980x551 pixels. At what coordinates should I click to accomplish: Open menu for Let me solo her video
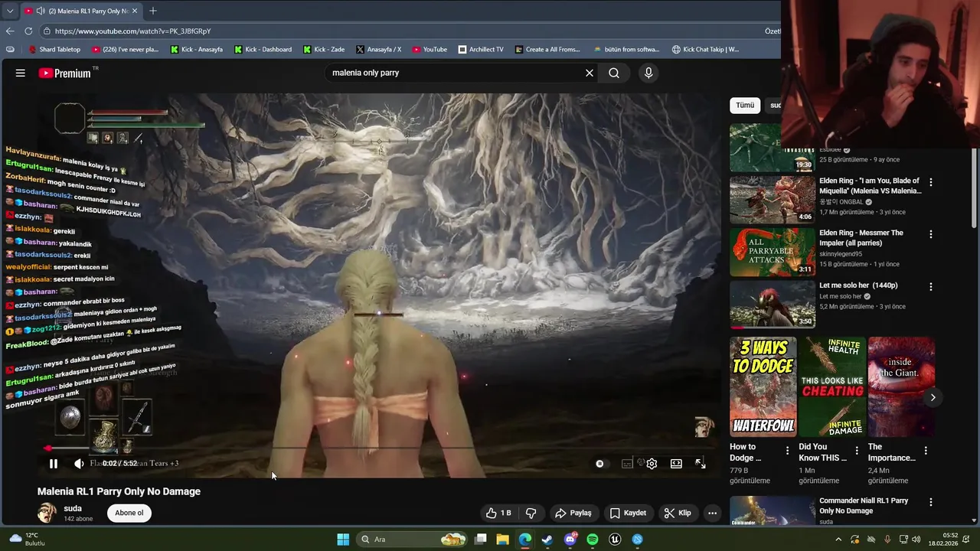pyautogui.click(x=931, y=287)
